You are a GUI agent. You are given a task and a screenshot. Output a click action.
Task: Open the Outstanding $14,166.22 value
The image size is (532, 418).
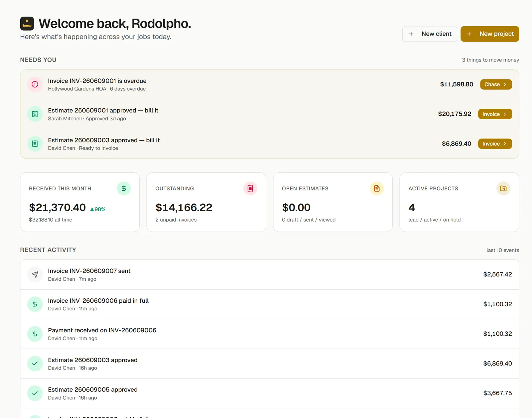tap(184, 207)
